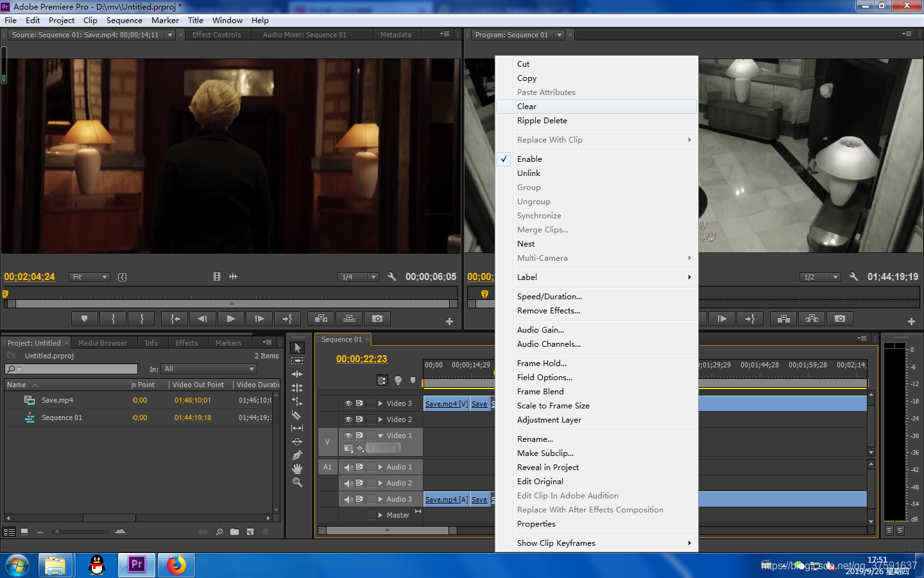Screen dimensions: 924x578
Task: Select the Ripple Edit tool
Action: [297, 374]
